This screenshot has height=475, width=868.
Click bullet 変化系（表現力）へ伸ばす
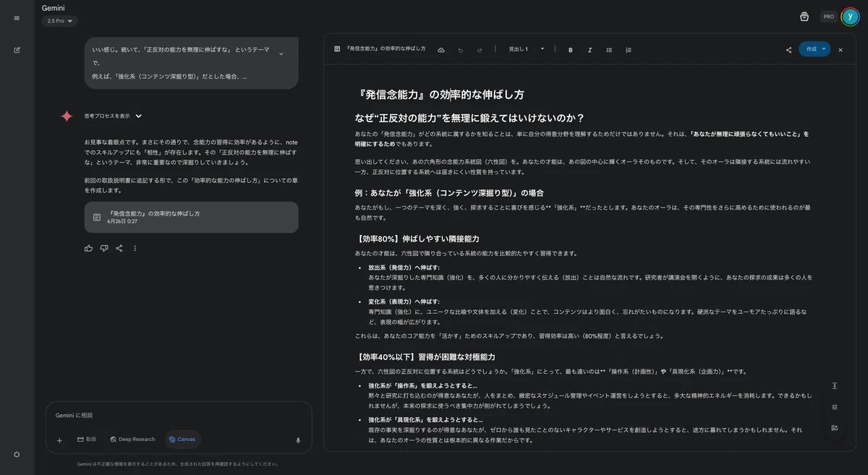403,301
